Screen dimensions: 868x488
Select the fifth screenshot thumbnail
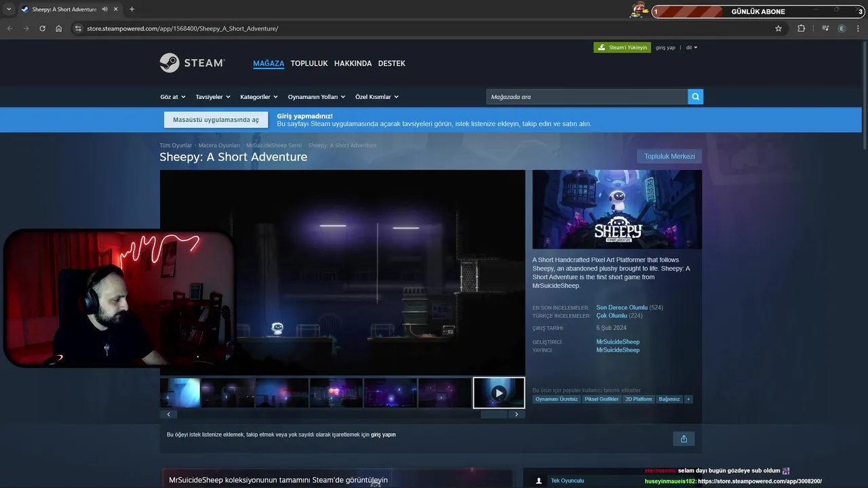390,393
